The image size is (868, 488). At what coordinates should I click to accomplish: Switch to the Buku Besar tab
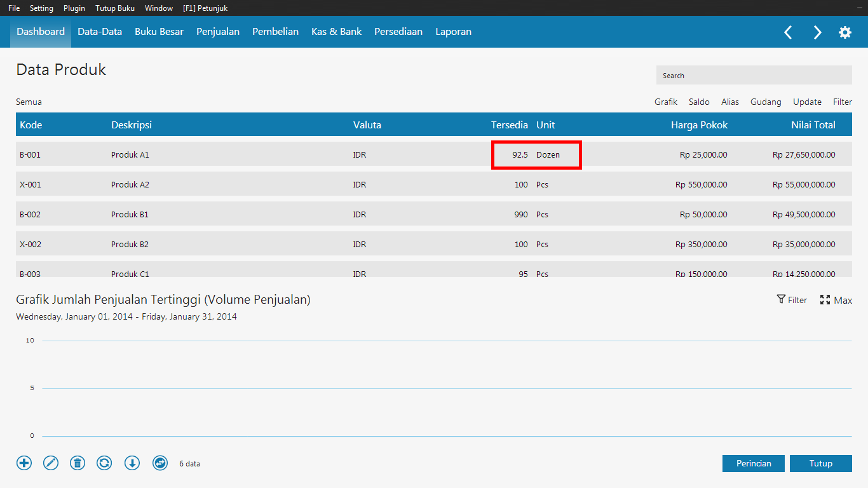(159, 32)
